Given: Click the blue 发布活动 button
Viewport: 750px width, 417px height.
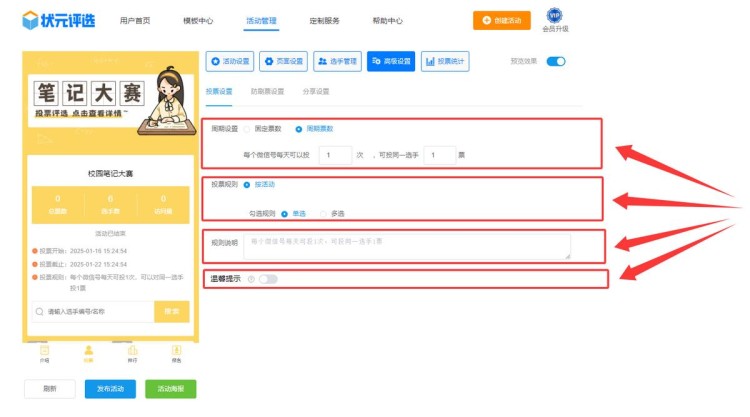Looking at the screenshot, I should pos(110,389).
